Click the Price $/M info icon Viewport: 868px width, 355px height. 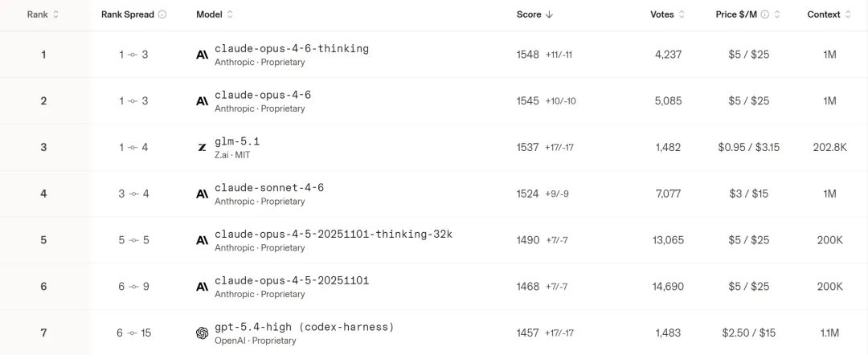pyautogui.click(x=765, y=14)
